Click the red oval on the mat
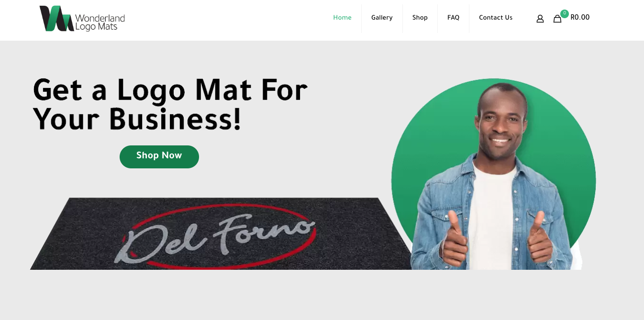Viewport: 644px width, 320px height. [220, 236]
